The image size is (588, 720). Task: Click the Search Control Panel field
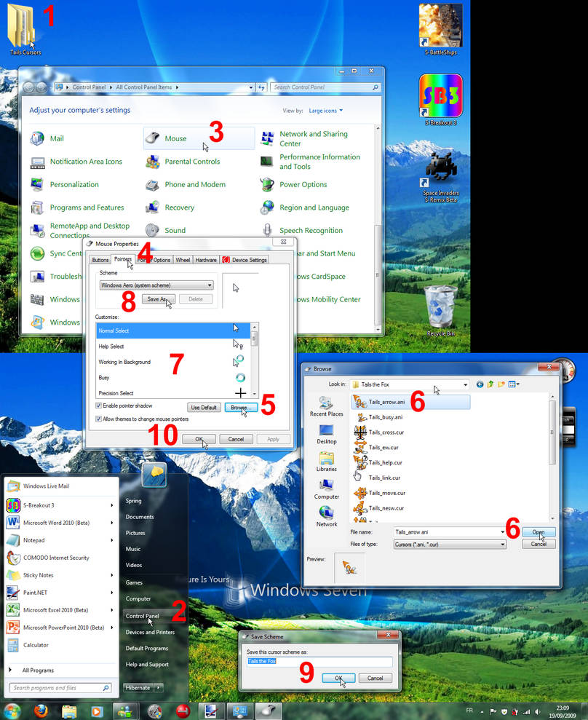coord(325,87)
